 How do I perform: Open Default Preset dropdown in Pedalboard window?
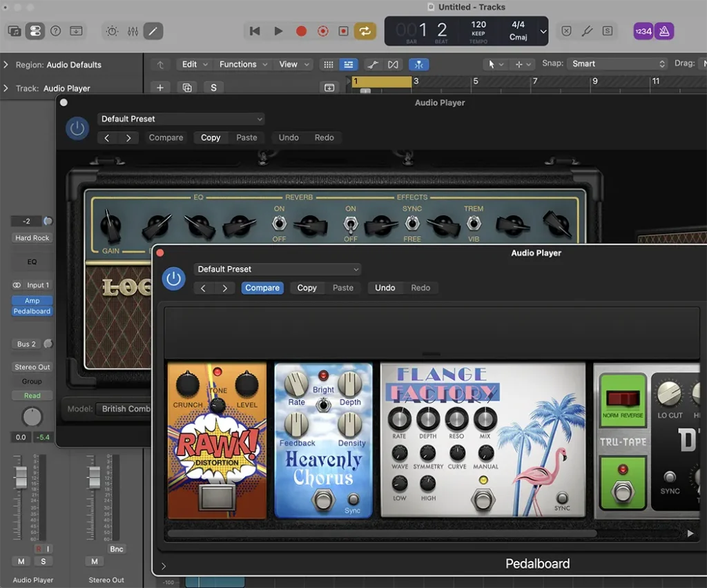(x=278, y=269)
